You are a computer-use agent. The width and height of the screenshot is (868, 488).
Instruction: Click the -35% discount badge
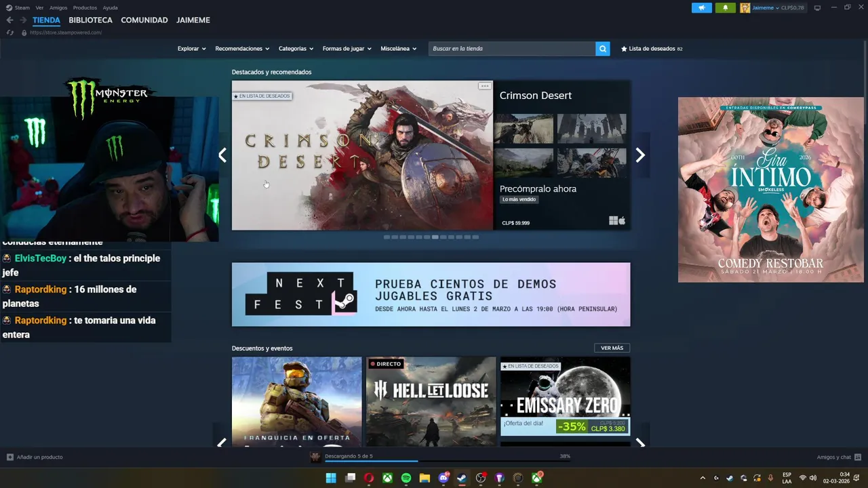572,426
